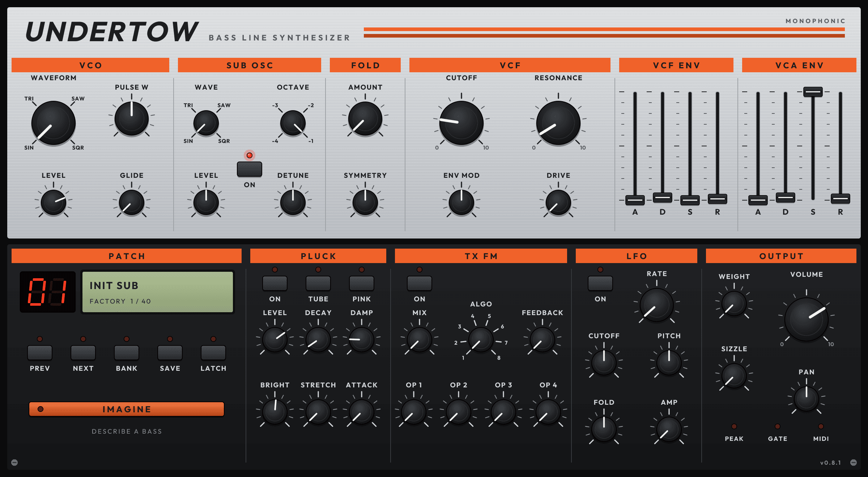Image resolution: width=868 pixels, height=477 pixels.
Task: Click the OP 3 knob
Action: click(503, 412)
